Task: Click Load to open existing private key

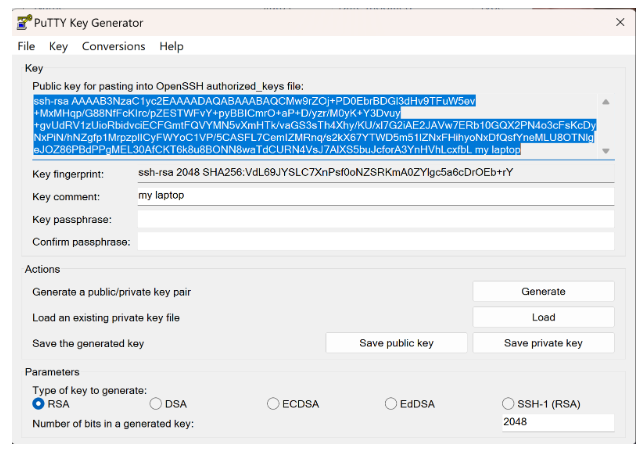Action: click(x=543, y=317)
